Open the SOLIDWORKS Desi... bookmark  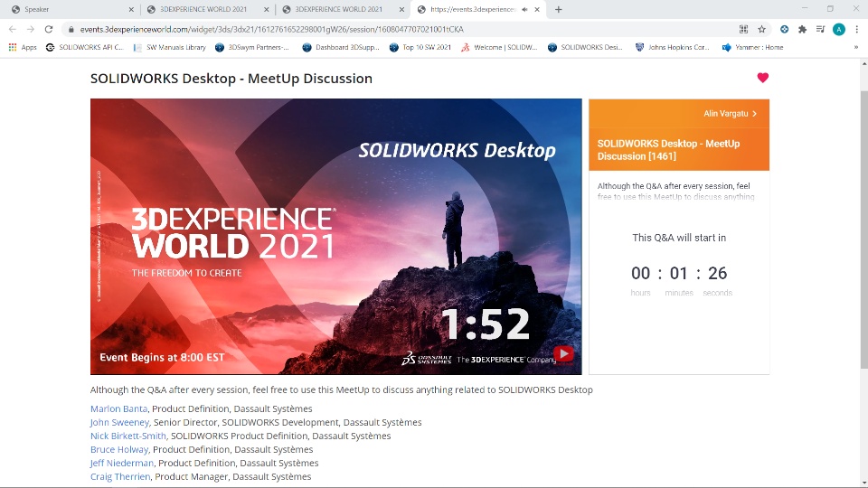585,48
